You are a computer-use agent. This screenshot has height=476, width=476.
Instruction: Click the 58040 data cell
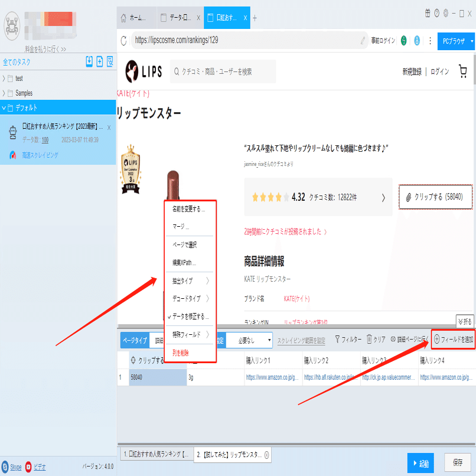(158, 377)
